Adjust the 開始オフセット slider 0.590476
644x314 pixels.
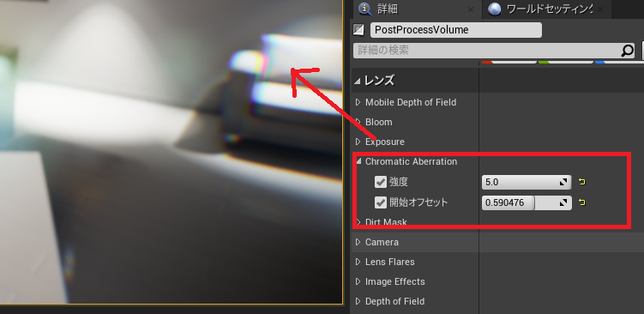tap(527, 202)
